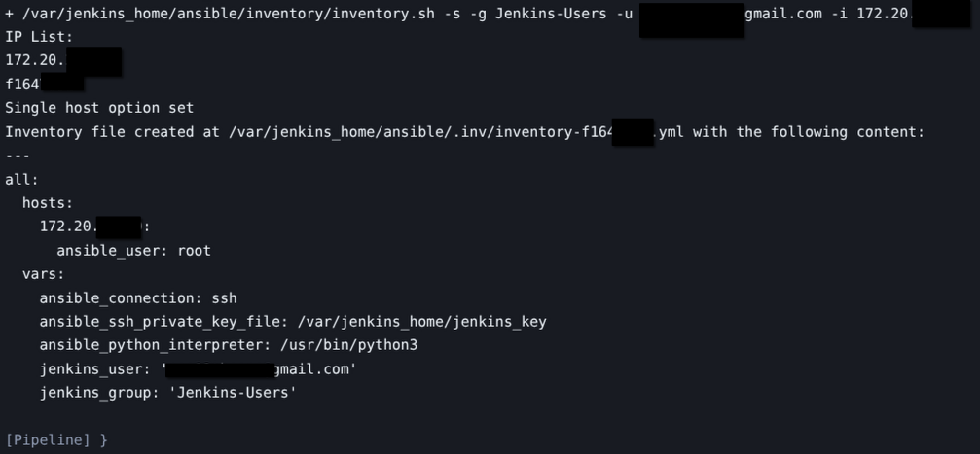Click the 'vars:' YAML key

[x=44, y=274]
